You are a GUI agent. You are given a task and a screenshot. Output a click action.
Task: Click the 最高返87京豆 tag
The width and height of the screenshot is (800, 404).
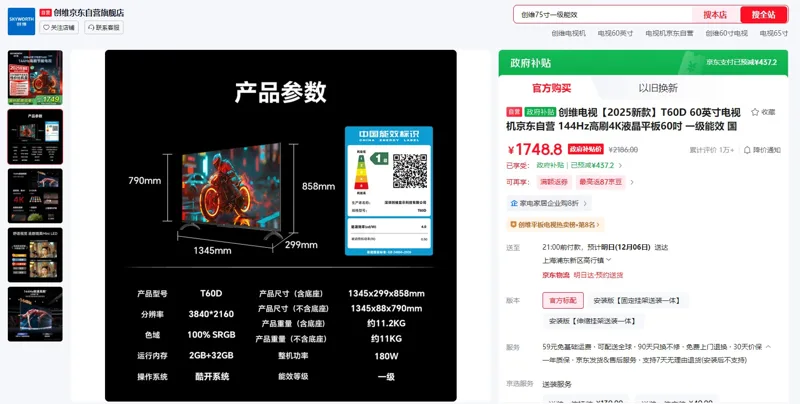(x=601, y=182)
